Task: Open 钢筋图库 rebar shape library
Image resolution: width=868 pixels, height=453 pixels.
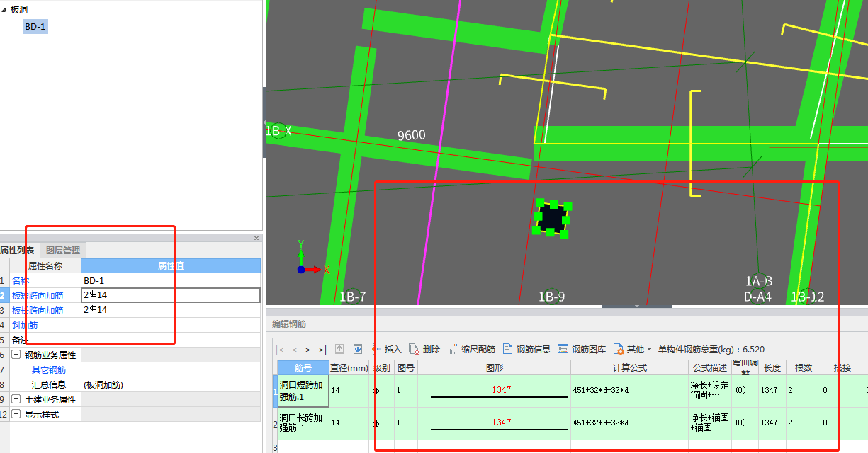Action: [582, 349]
